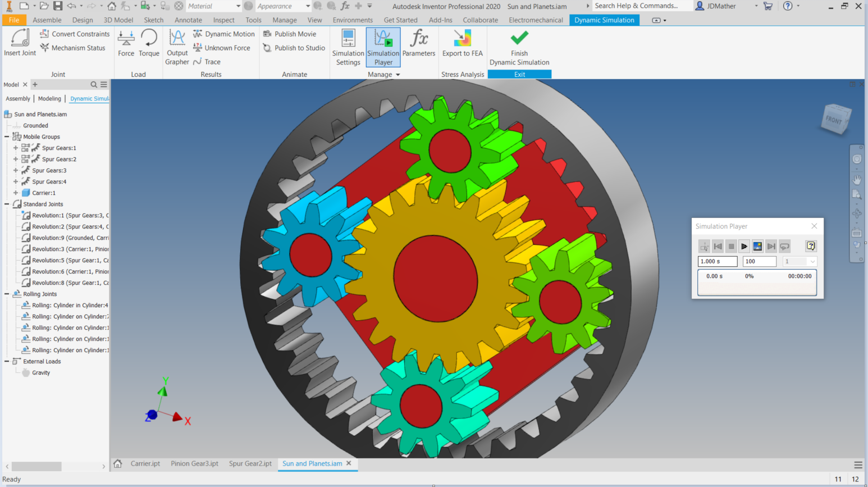Click the Undo arrow in quick access toolbar
Image resolution: width=868 pixels, height=487 pixels.
pyautogui.click(x=71, y=6)
